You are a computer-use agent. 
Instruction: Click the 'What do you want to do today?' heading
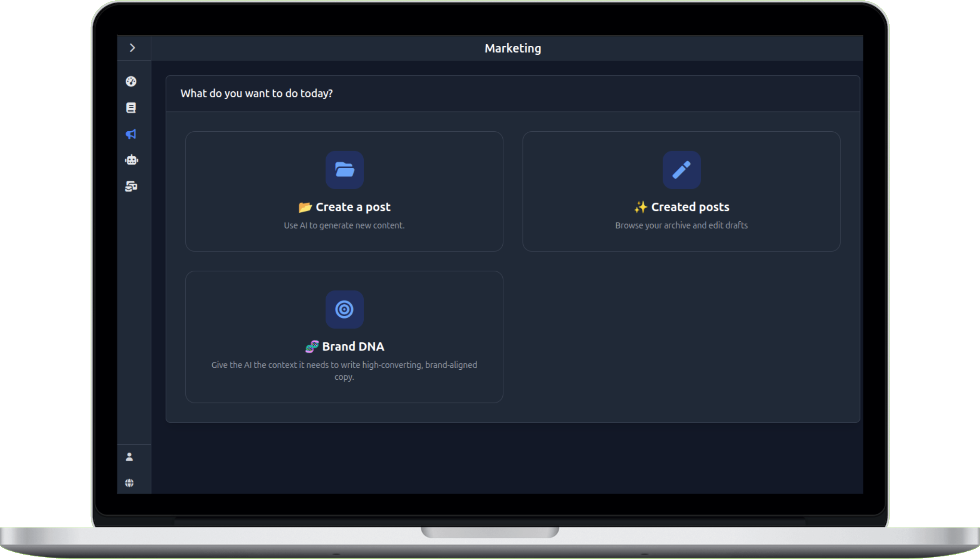click(257, 93)
